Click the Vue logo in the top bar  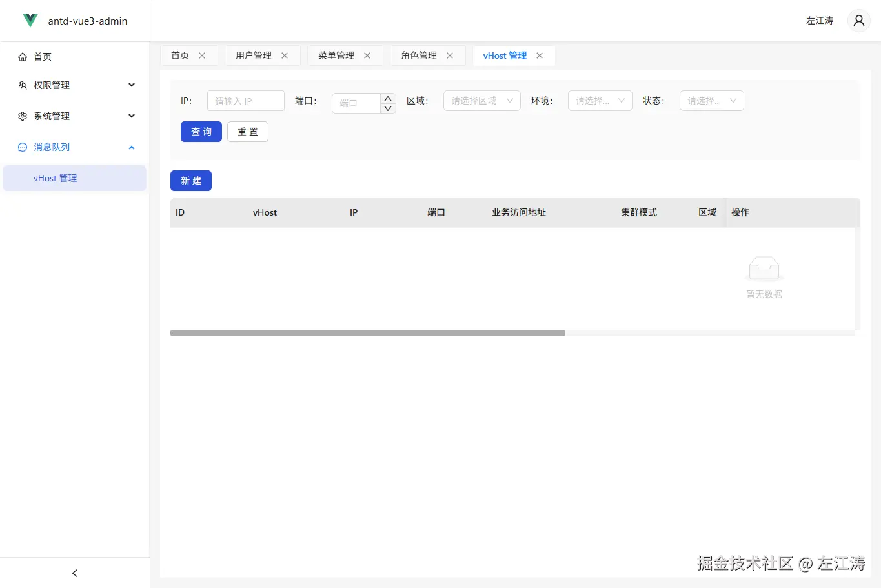pos(30,20)
